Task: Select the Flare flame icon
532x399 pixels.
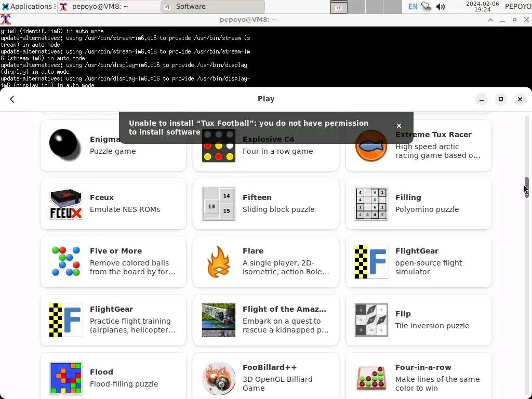Action: [219, 262]
